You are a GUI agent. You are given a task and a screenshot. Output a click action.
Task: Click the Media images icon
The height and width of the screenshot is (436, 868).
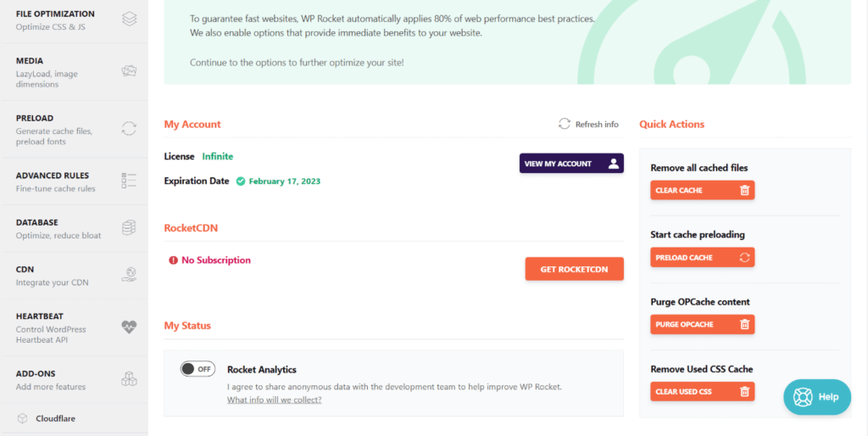(129, 71)
